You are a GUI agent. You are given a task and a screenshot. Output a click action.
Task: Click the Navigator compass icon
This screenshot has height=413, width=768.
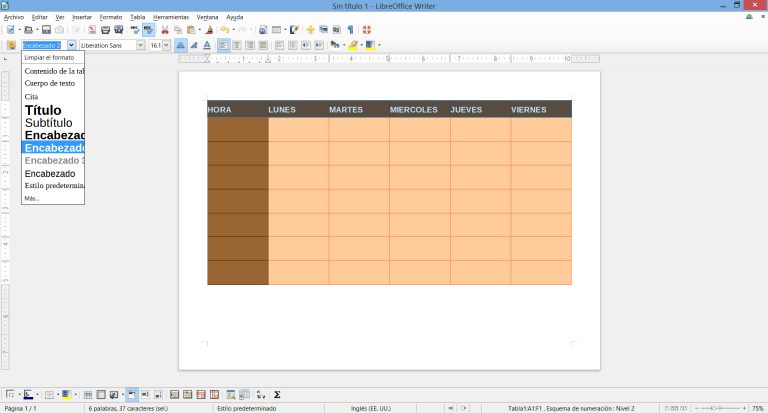pos(310,30)
